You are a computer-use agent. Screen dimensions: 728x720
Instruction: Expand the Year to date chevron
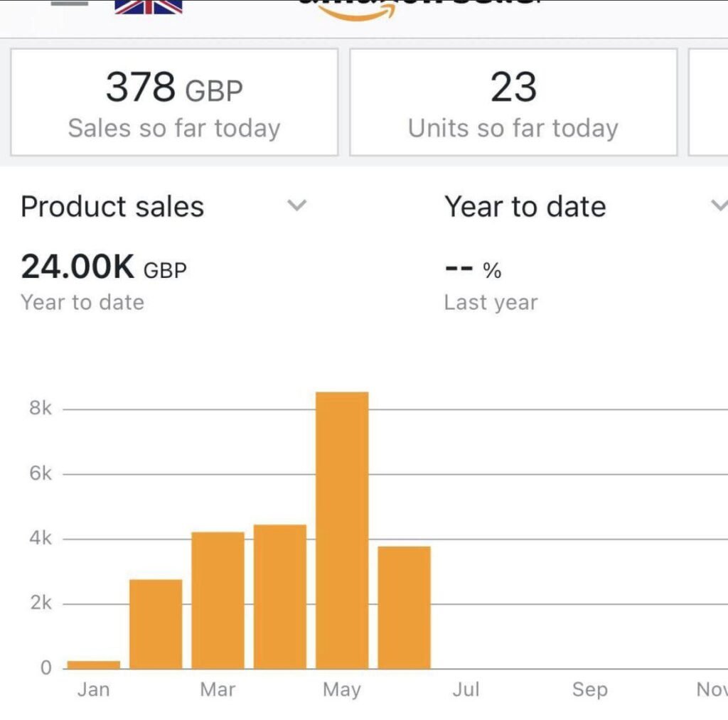click(x=717, y=206)
